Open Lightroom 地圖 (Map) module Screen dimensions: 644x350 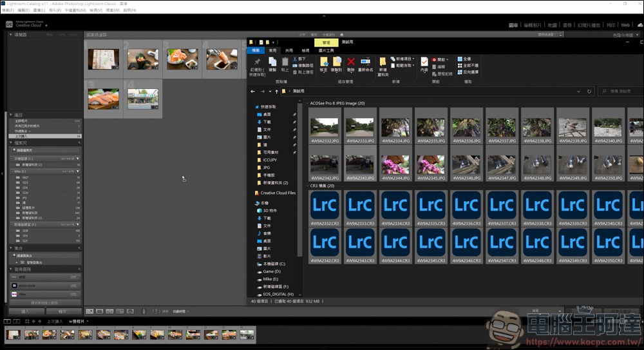[x=552, y=25]
